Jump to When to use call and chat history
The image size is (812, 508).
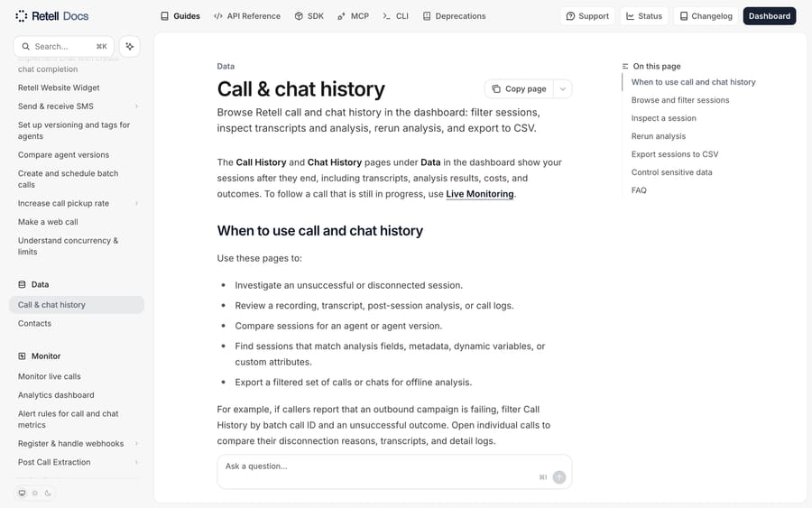pyautogui.click(x=694, y=82)
